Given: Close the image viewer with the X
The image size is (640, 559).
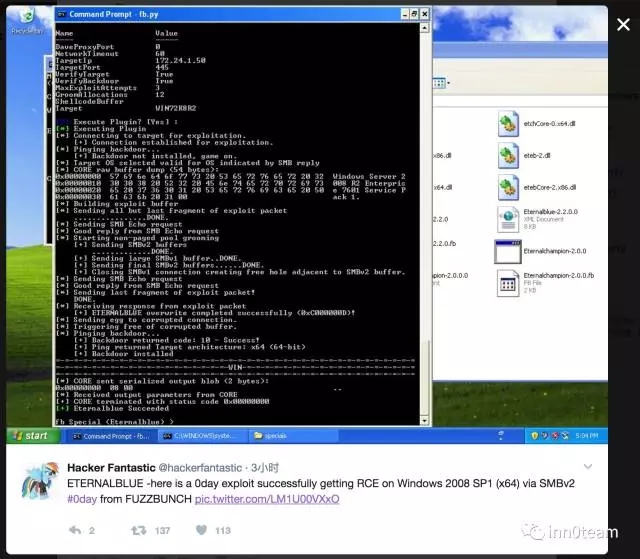Looking at the screenshot, I should click(623, 24).
